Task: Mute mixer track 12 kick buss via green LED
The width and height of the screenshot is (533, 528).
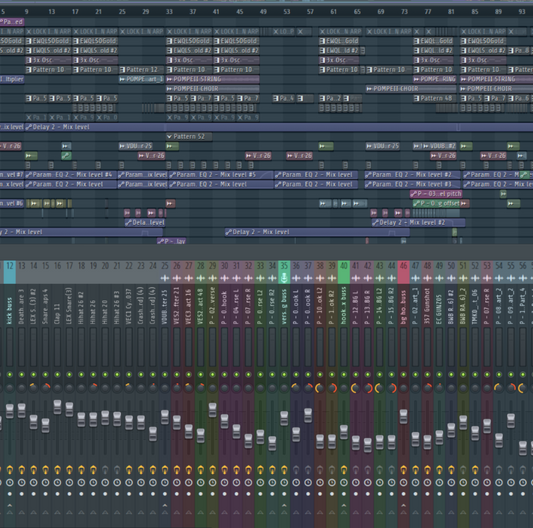Action: (10, 374)
